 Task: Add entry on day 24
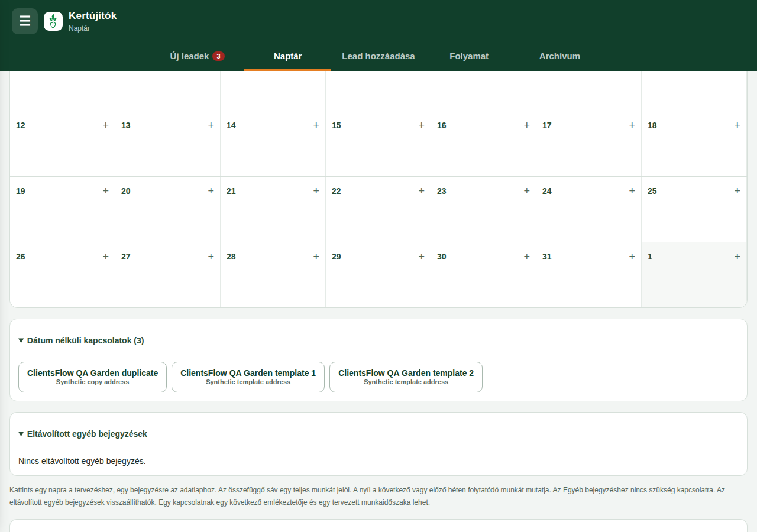[x=632, y=191]
